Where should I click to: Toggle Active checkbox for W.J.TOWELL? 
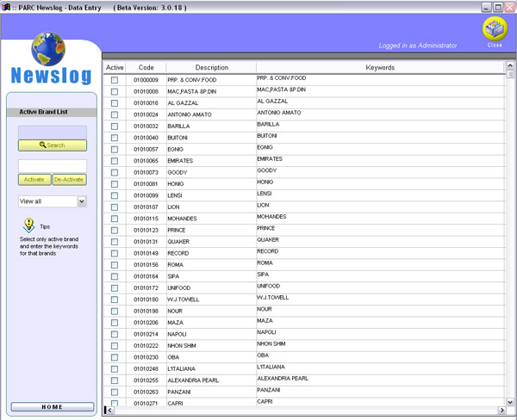(x=115, y=300)
